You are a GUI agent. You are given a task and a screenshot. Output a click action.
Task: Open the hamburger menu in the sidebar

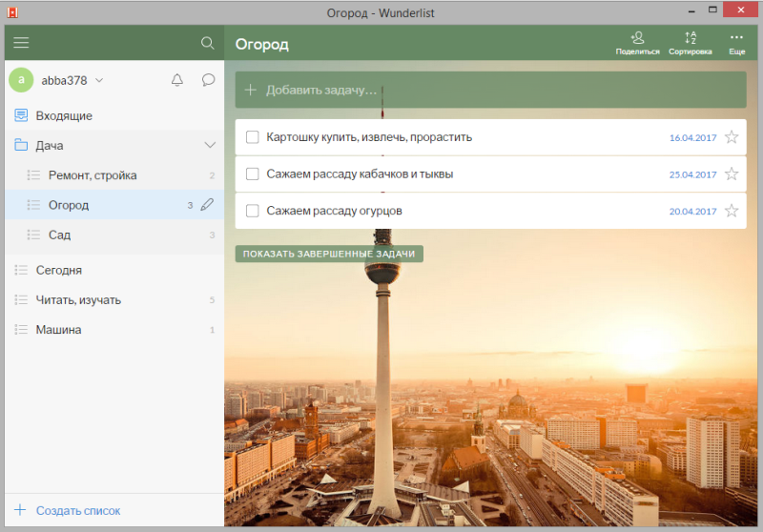tap(21, 43)
